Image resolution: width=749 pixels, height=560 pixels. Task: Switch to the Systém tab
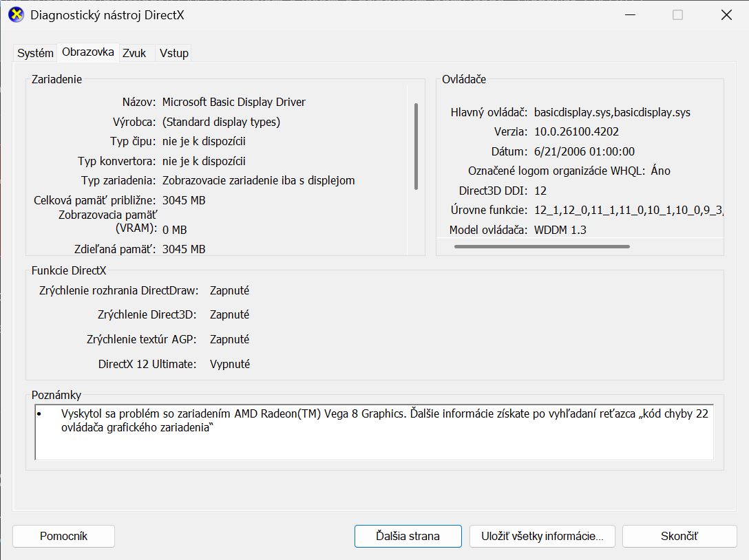tap(35, 53)
